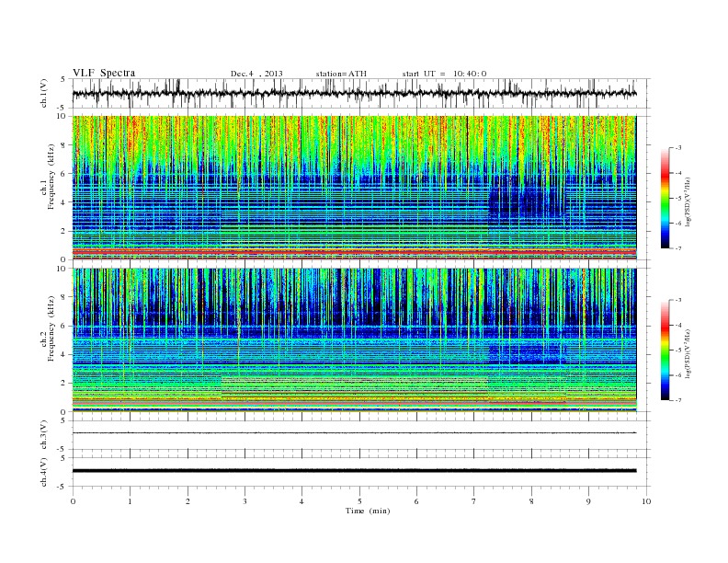Click the "station=ATH" header label
Image resolution: width=728 pixels, height=563 pixels.
[341, 74]
